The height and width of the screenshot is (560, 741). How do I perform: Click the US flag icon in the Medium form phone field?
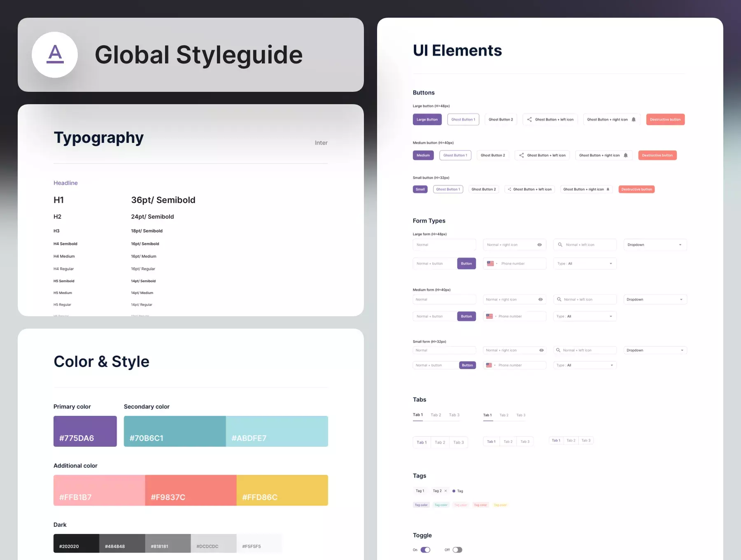[489, 316]
